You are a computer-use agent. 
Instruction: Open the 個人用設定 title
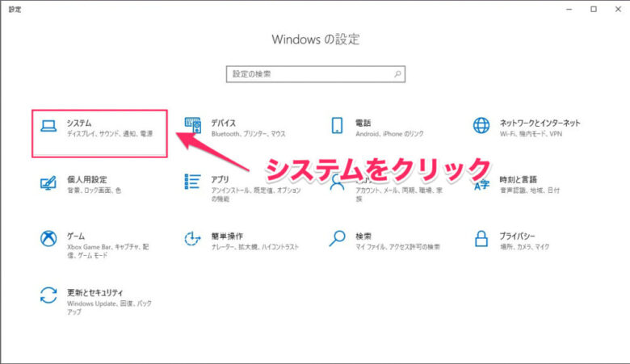(x=86, y=179)
